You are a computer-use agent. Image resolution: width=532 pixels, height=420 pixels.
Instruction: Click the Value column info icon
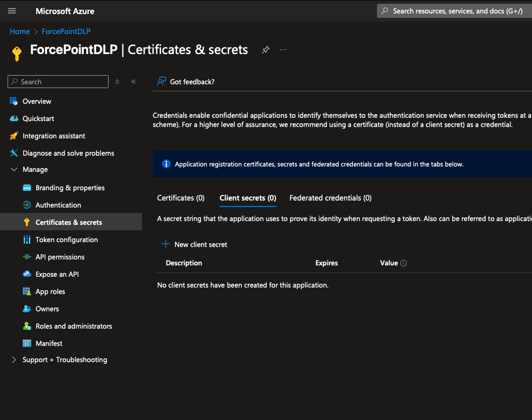pyautogui.click(x=403, y=263)
